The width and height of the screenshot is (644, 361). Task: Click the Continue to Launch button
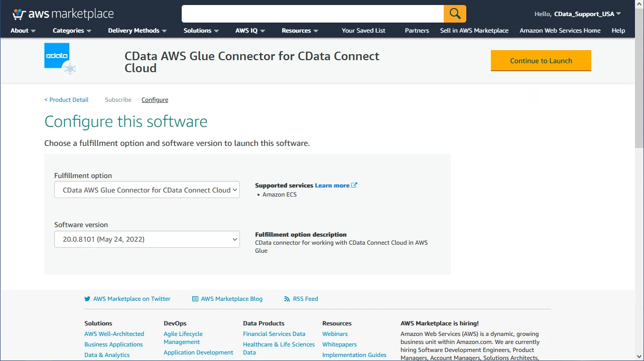click(x=541, y=60)
